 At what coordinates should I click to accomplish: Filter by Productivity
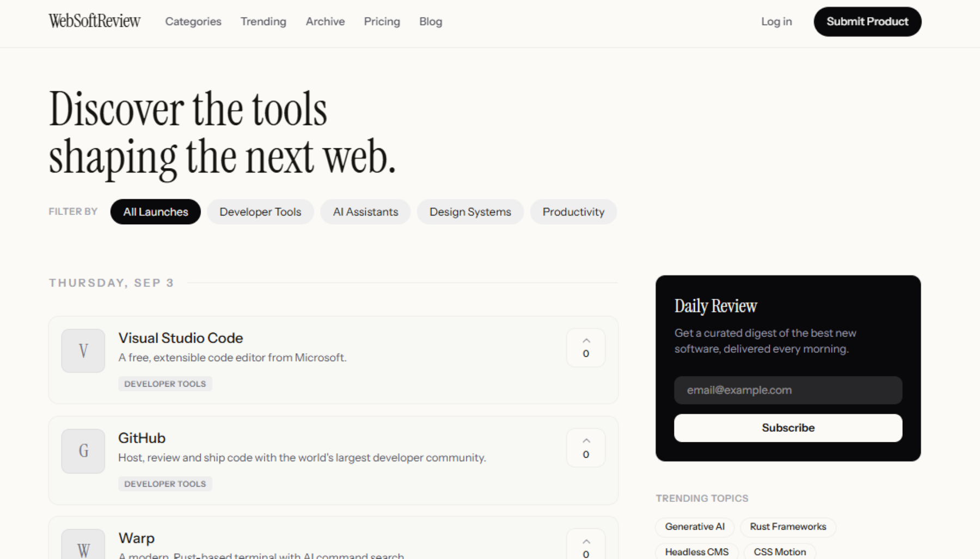[573, 212]
